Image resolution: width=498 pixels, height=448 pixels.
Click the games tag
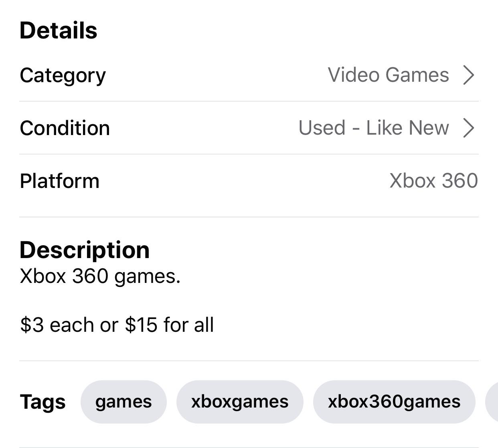point(123,401)
